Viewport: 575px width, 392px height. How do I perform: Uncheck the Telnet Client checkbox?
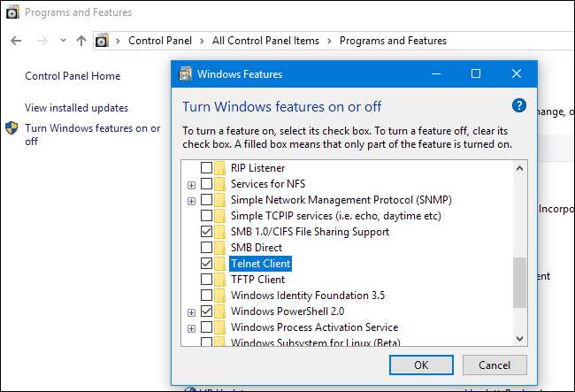tap(206, 264)
